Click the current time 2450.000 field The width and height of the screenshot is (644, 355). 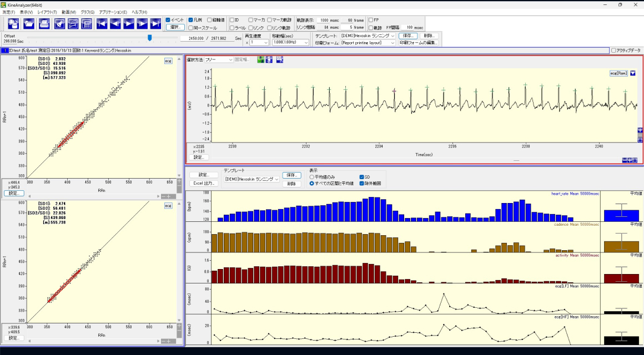(x=192, y=38)
